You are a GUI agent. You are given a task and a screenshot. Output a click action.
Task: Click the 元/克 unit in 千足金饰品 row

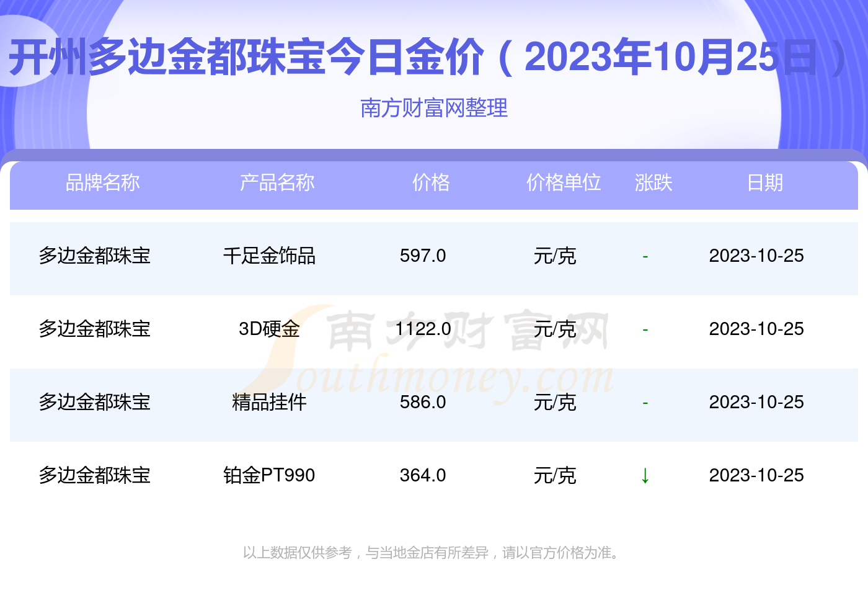point(555,256)
